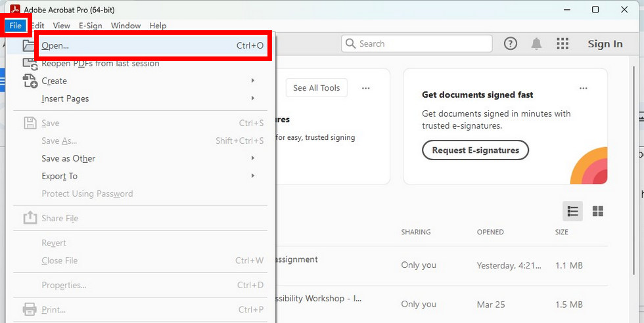Click the Create PDF icon in menu

point(30,81)
